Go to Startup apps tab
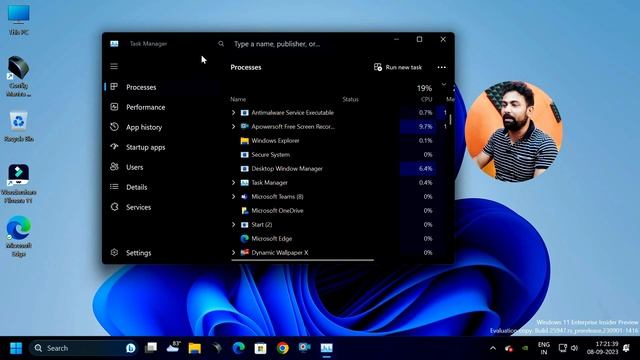The height and width of the screenshot is (360, 640). (x=162, y=147)
